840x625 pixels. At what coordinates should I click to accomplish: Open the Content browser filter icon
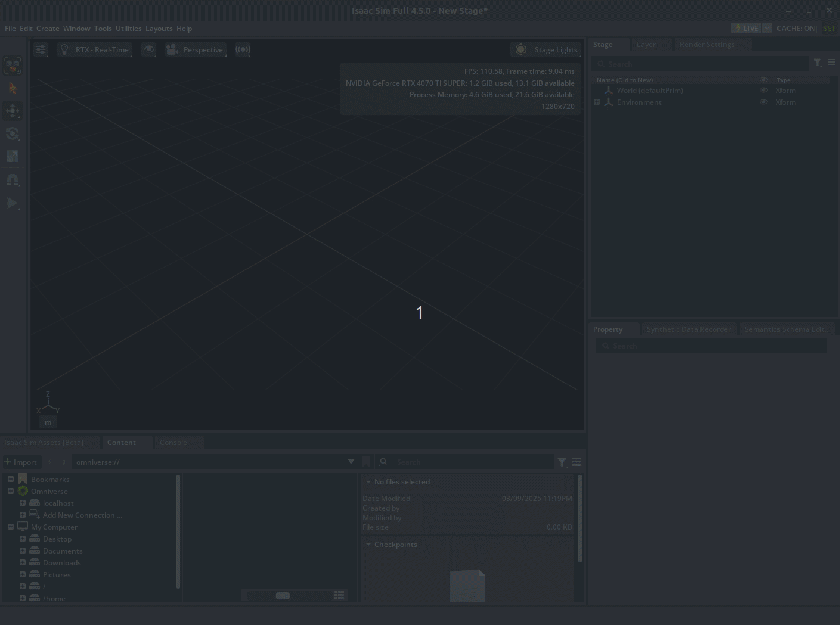tap(562, 462)
